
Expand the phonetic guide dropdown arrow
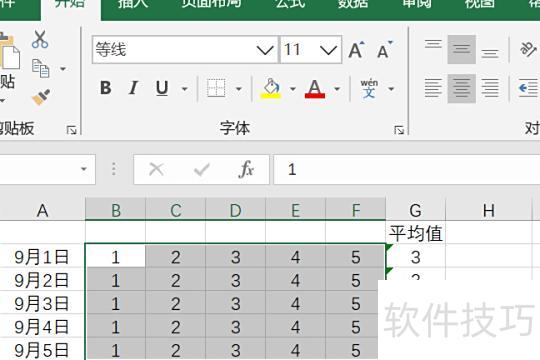(391, 89)
